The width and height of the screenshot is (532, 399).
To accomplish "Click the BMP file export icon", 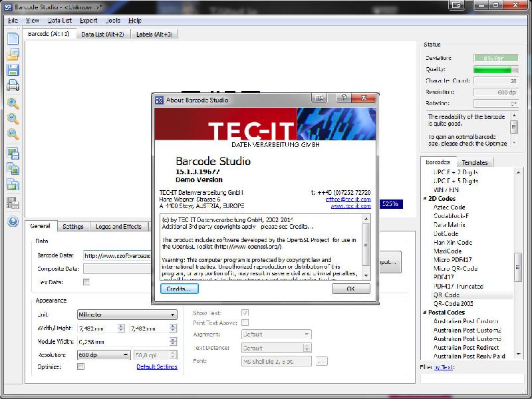I will tap(13, 185).
